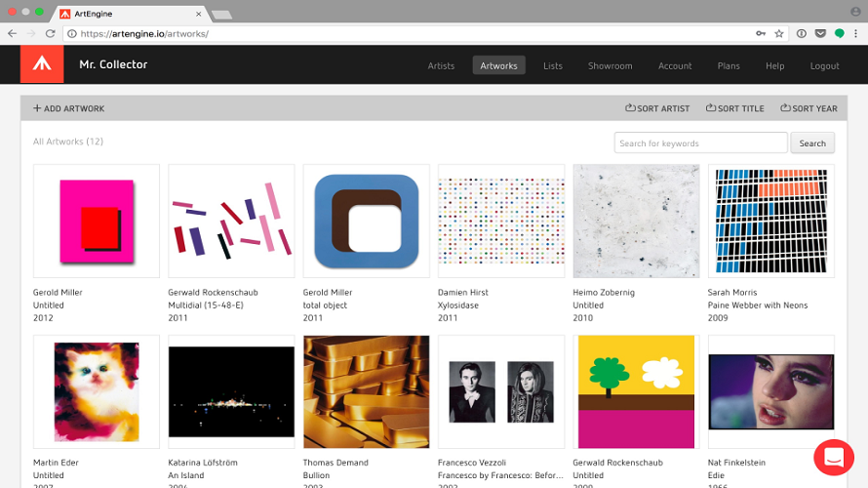
Task: Focus the Search for keywords field
Action: [x=700, y=142]
